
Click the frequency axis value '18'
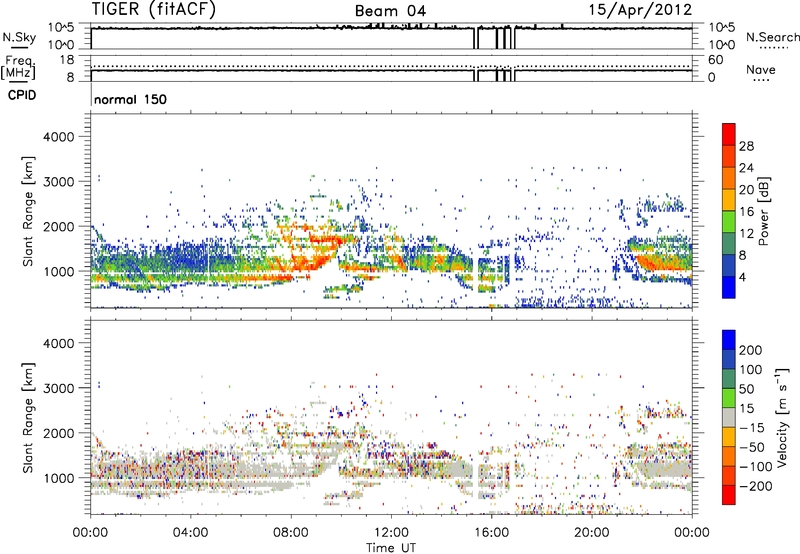point(67,60)
